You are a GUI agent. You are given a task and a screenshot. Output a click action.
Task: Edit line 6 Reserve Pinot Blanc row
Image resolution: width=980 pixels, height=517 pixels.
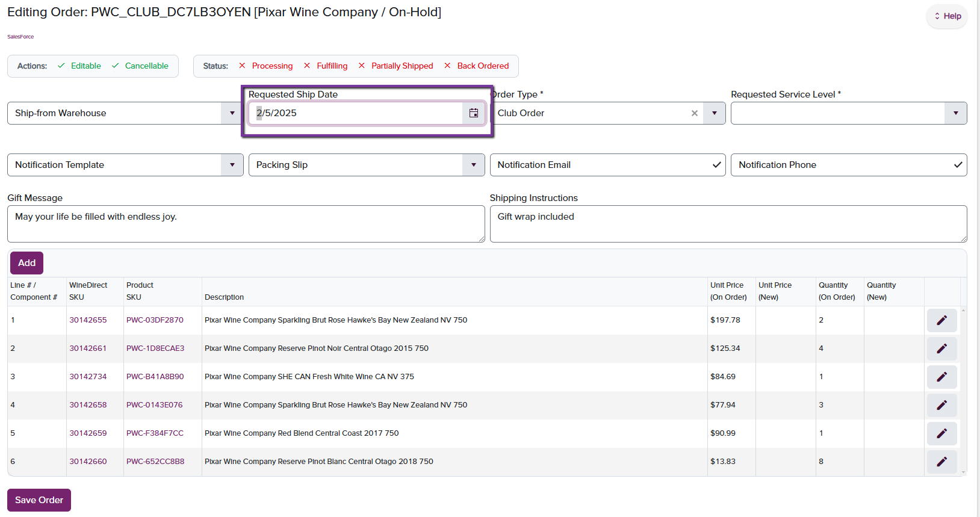pos(941,462)
